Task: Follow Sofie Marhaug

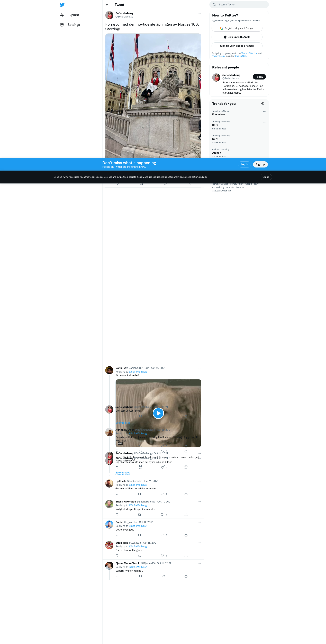Action: point(259,77)
